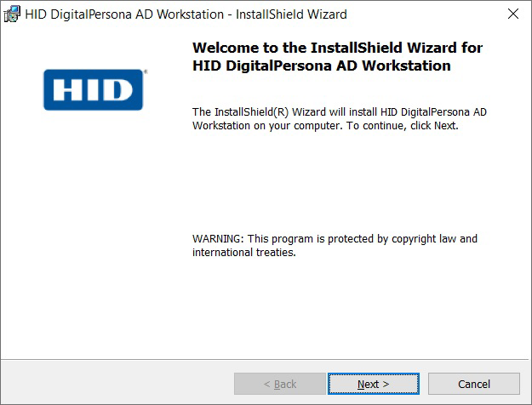Cancel the installation wizard

(x=473, y=384)
